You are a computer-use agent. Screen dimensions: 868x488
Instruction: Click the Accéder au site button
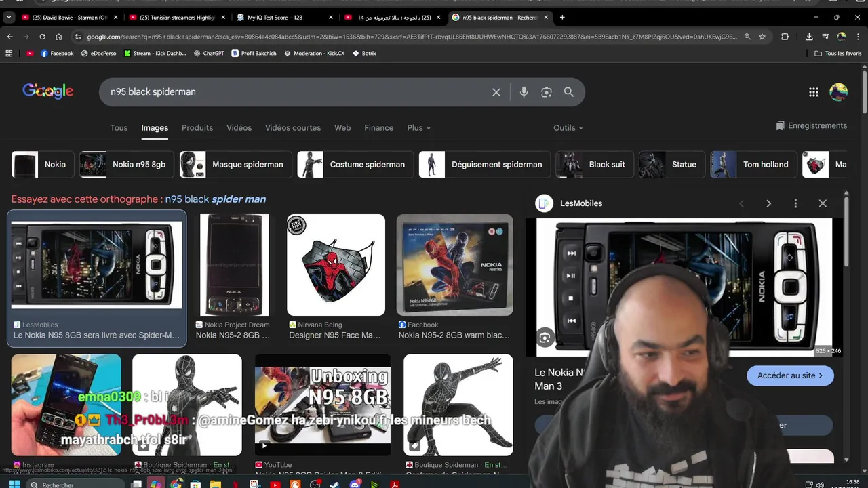point(790,375)
